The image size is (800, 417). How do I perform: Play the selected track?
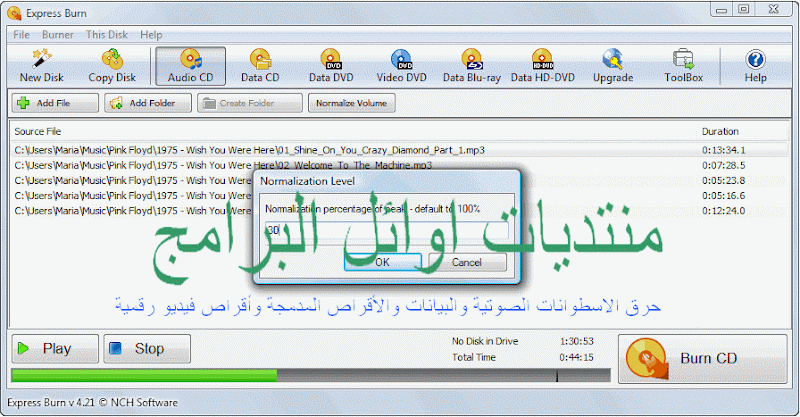click(x=55, y=349)
